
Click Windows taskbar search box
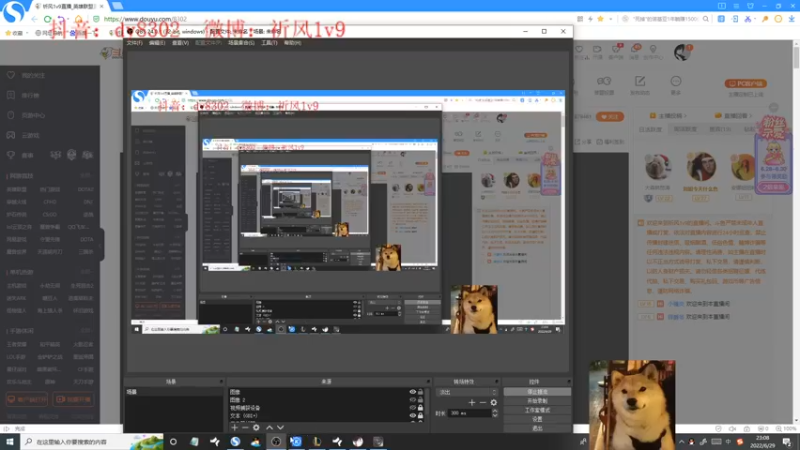[92, 441]
